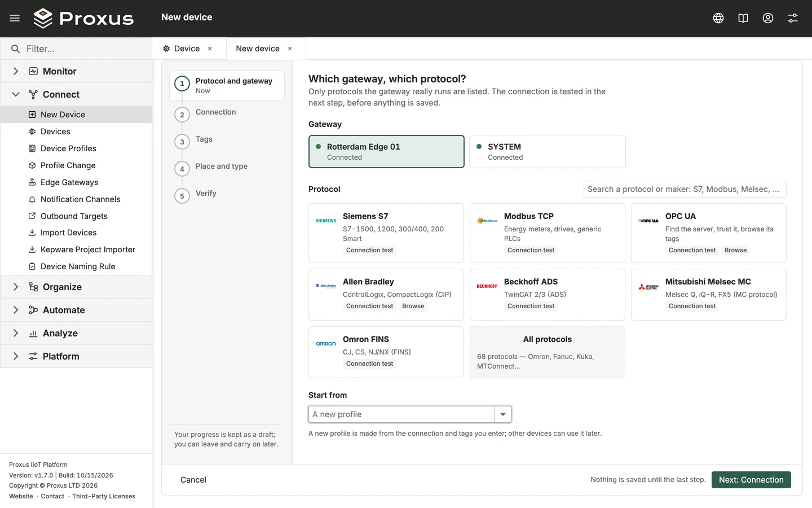
Task: Expand the Monitor section
Action: (x=76, y=71)
